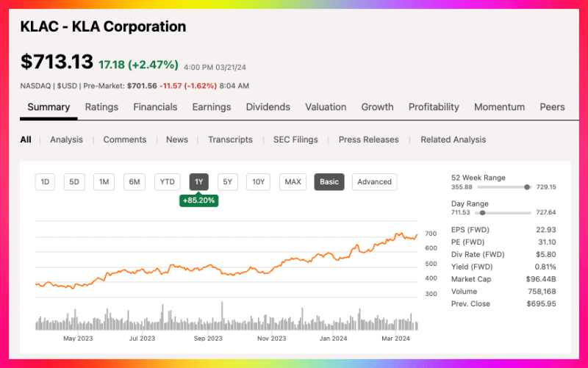Viewport: 588px width, 368px height.
Task: Click the $713.13 stock price
Action: (57, 62)
